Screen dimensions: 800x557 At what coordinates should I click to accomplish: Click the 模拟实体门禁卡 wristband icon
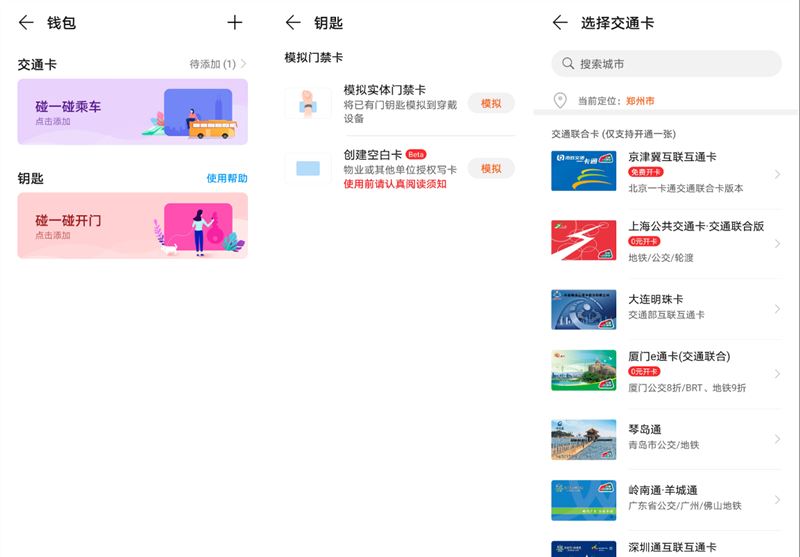[x=308, y=104]
